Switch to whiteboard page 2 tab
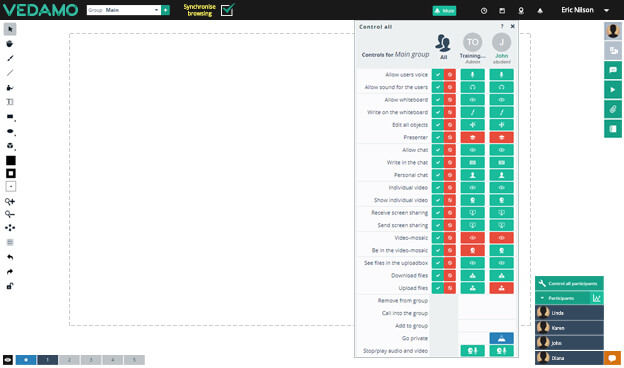Image resolution: width=624 pixels, height=368 pixels. 69,360
